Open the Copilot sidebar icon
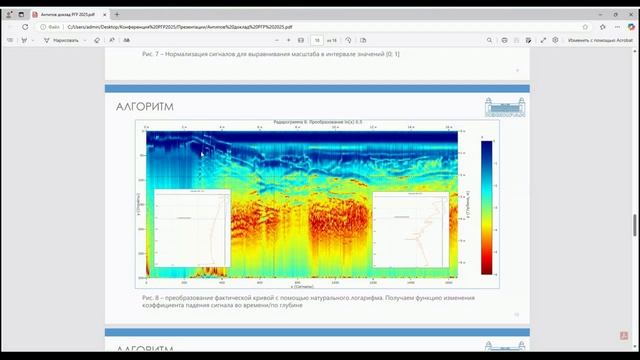The image size is (640, 360). click(631, 27)
